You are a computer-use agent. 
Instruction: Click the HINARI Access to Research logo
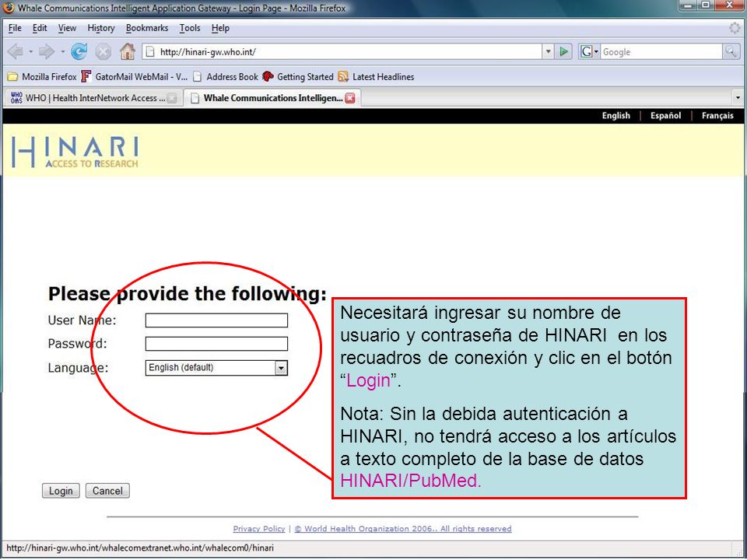[75, 152]
